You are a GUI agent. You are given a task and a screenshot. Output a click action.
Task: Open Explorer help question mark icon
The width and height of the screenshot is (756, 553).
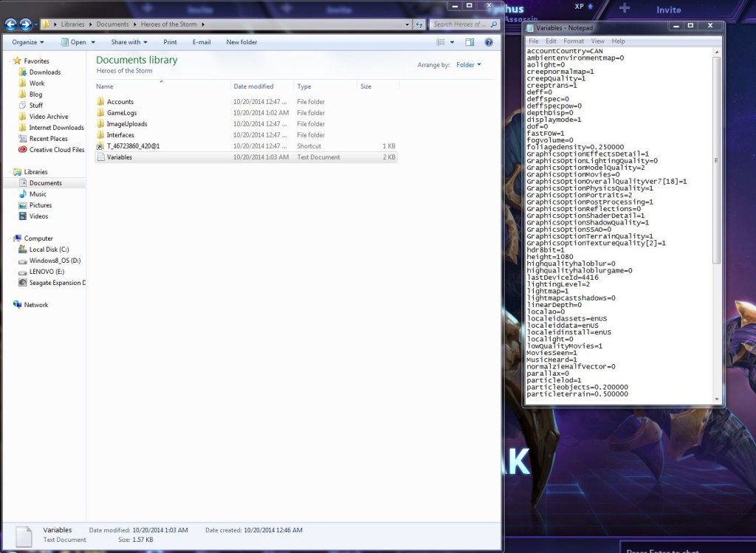tap(489, 42)
